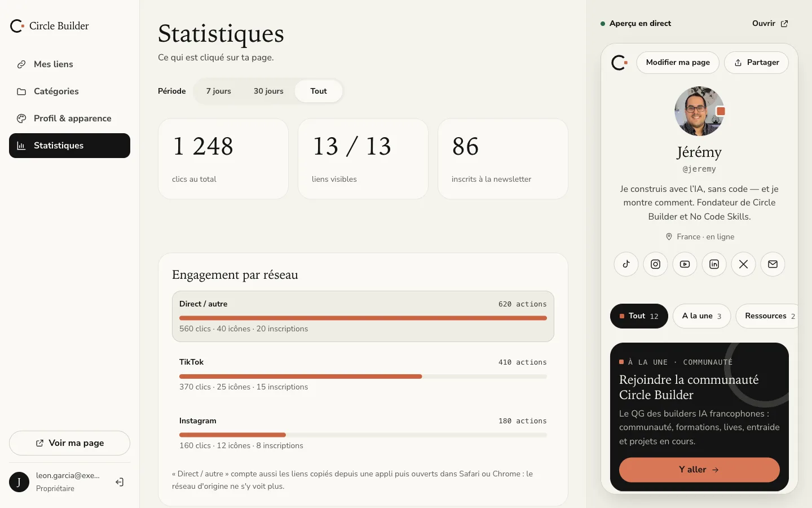
Task: Click the Circle Builder logo icon in sidebar
Action: [x=17, y=26]
